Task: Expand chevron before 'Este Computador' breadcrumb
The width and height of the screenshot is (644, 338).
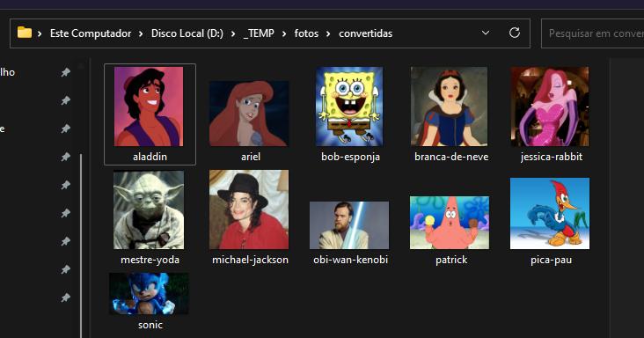Action: (x=40, y=33)
